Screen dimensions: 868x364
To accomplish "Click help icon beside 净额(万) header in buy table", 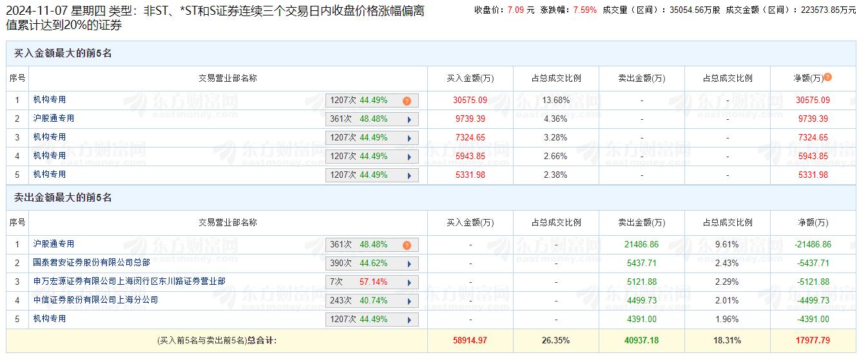I will (828, 77).
